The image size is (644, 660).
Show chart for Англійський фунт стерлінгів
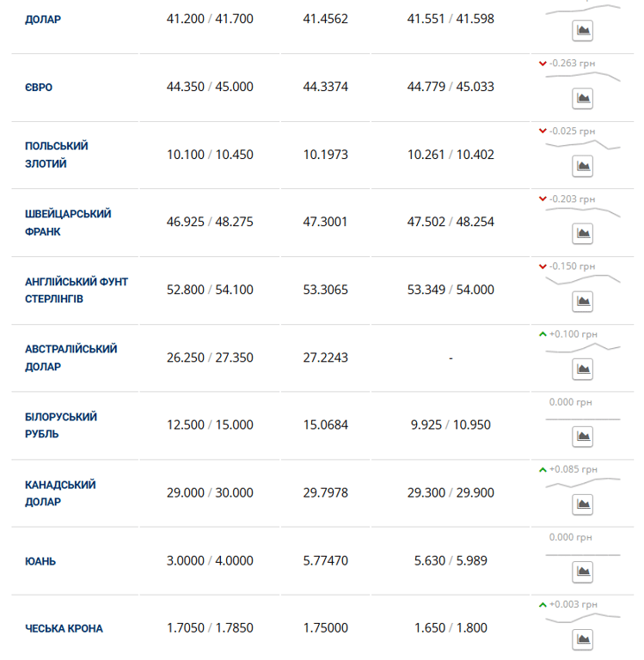click(583, 302)
